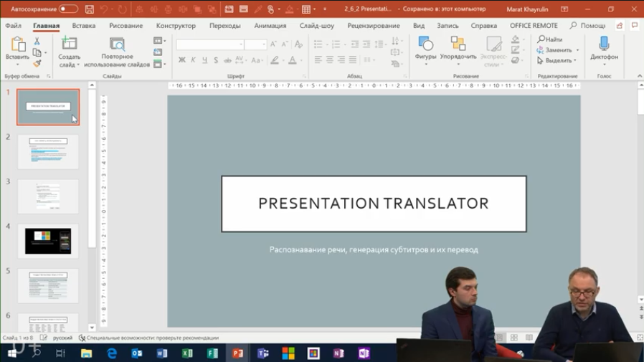This screenshot has width=644, height=362.
Task: Open the Файл menu
Action: pos(13,25)
